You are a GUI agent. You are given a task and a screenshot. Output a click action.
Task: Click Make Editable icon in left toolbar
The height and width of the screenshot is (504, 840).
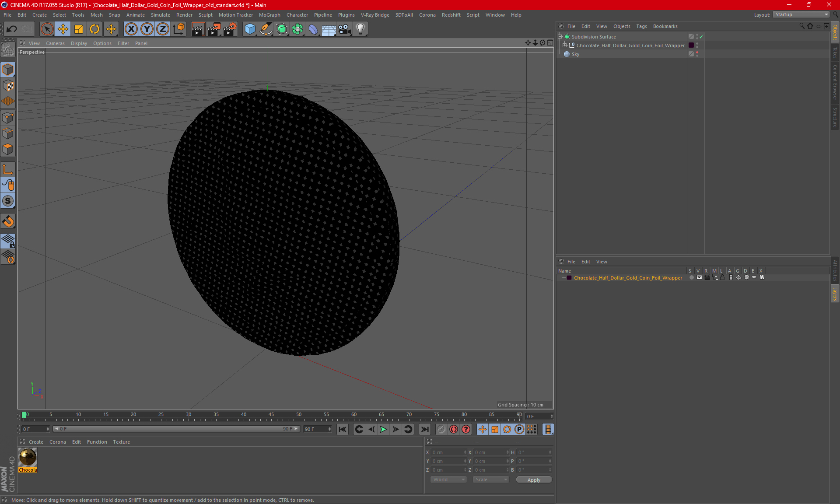point(8,49)
